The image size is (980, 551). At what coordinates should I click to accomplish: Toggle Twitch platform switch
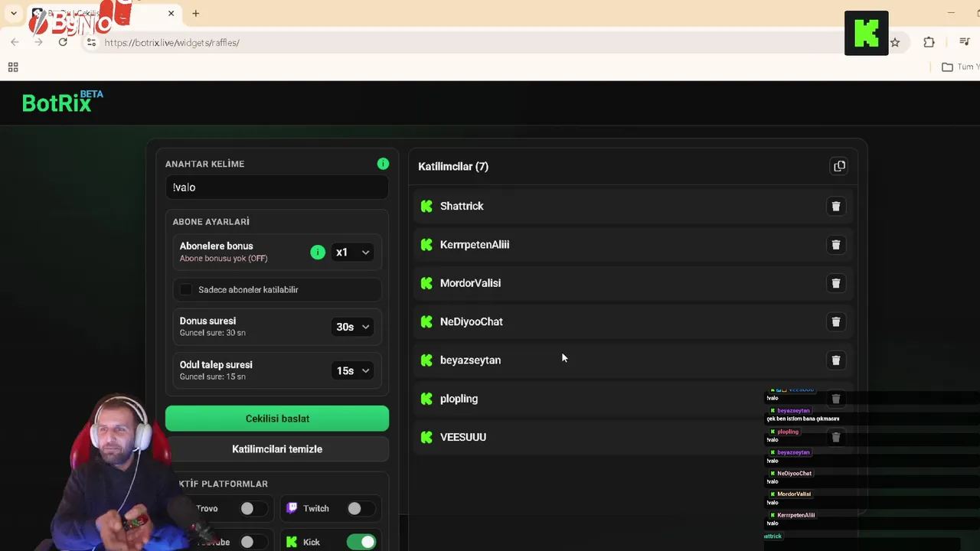click(x=361, y=508)
